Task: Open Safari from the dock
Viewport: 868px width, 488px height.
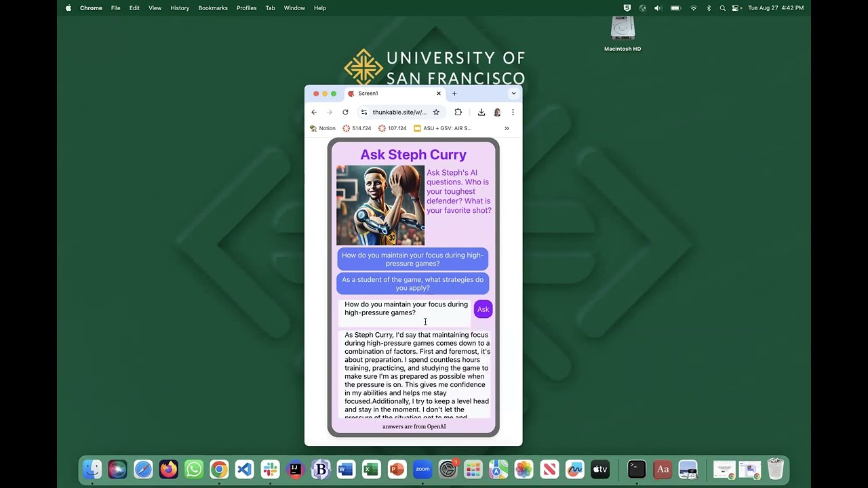Action: [x=143, y=469]
